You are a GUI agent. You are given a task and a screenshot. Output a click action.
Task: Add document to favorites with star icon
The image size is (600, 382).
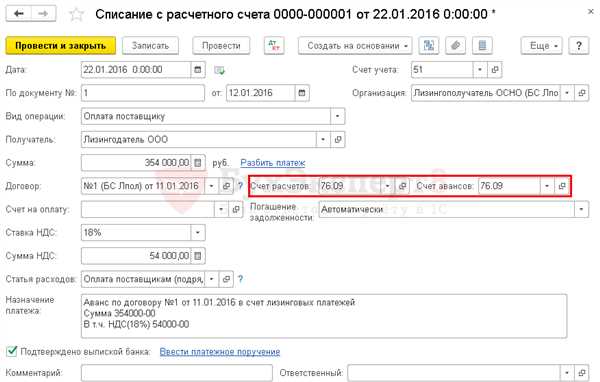pyautogui.click(x=76, y=15)
